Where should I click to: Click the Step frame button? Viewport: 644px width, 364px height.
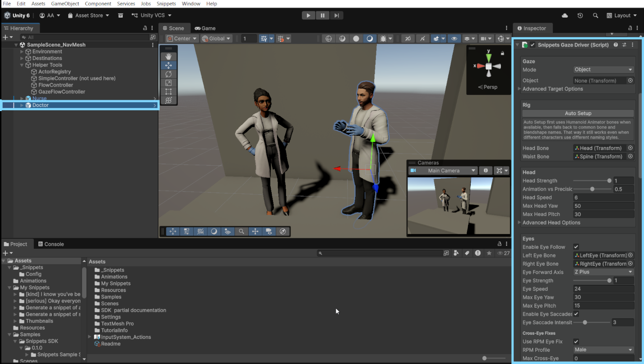336,15
